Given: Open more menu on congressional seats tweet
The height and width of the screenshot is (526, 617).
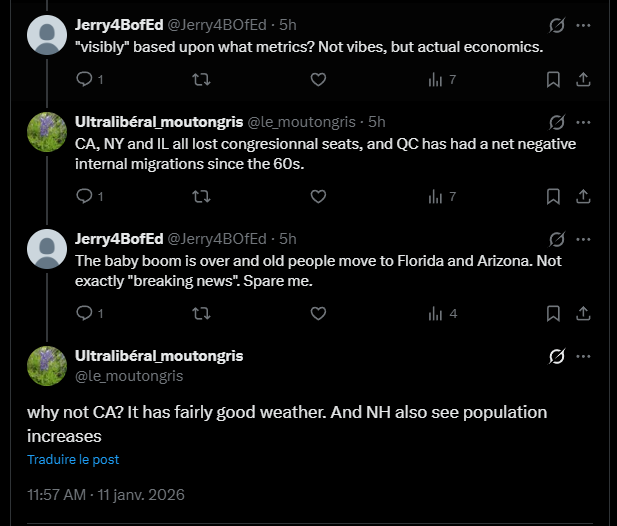Looking at the screenshot, I should [584, 122].
